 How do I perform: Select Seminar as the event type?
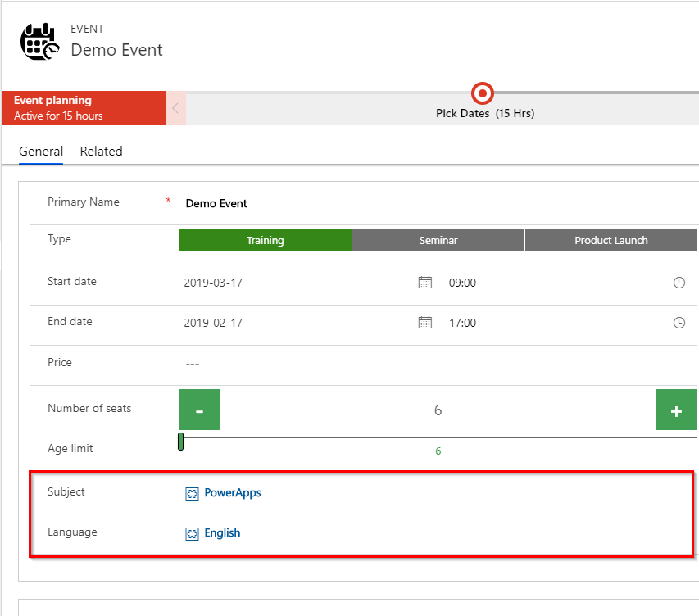438,240
